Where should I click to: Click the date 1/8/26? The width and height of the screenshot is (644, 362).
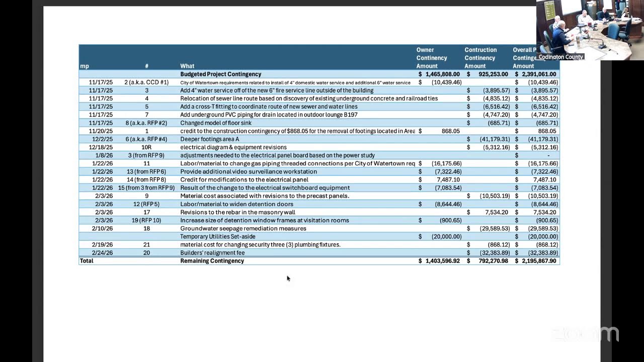pos(104,155)
